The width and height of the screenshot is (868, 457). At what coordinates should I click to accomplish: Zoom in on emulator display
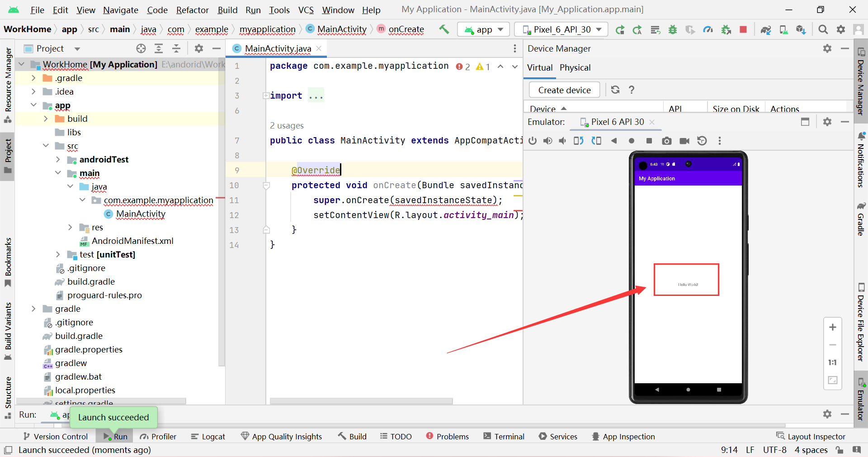832,327
